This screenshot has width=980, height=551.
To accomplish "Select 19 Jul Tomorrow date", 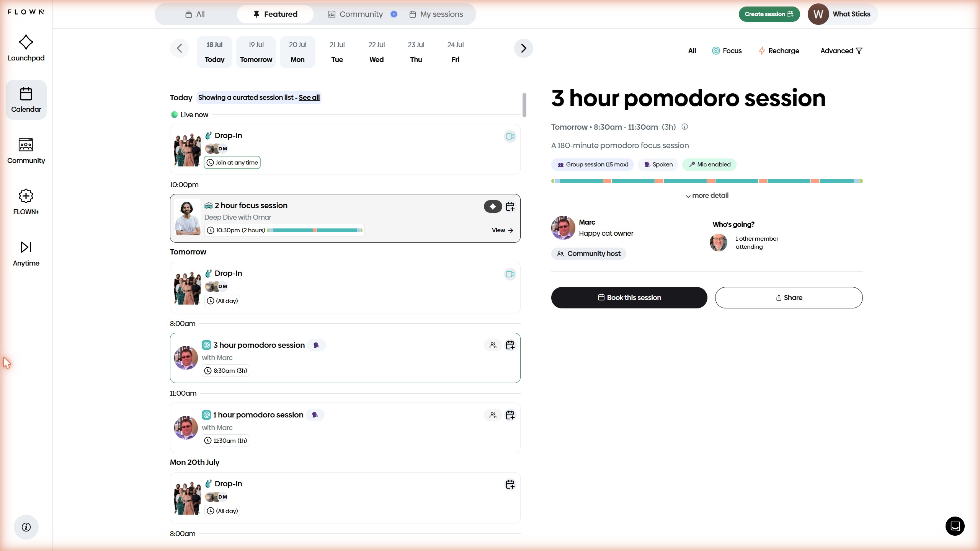I will [x=256, y=52].
